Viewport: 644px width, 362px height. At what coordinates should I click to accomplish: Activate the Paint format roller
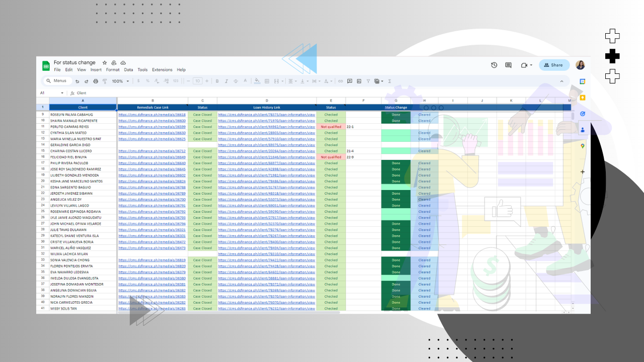(105, 81)
